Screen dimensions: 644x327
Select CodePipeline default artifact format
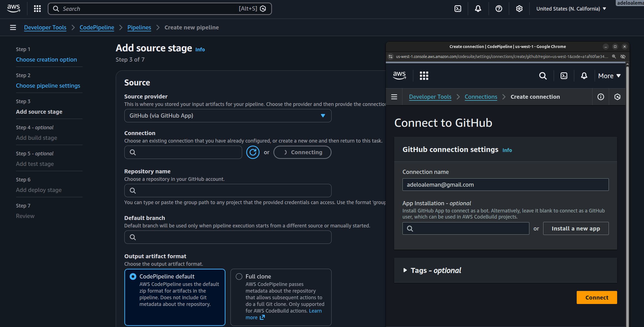coord(133,277)
